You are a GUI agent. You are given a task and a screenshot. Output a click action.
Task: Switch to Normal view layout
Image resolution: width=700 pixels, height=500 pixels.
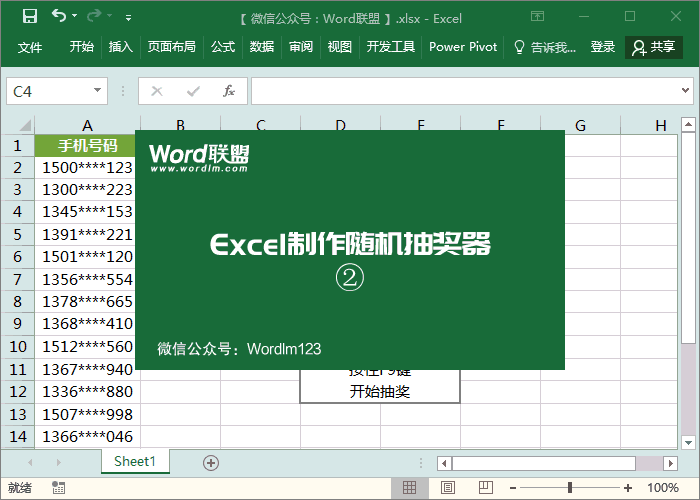click(409, 488)
